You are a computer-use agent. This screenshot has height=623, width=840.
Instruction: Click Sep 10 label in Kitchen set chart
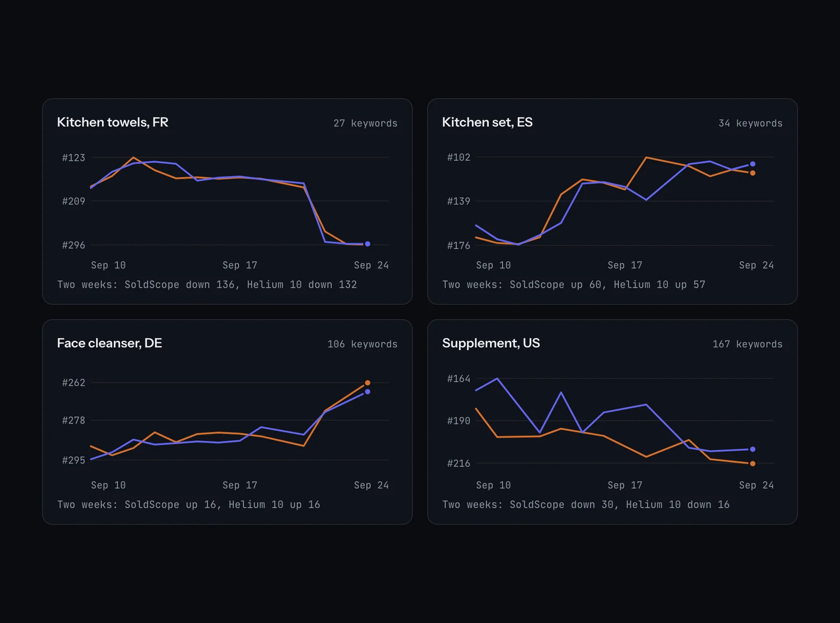coord(493,266)
